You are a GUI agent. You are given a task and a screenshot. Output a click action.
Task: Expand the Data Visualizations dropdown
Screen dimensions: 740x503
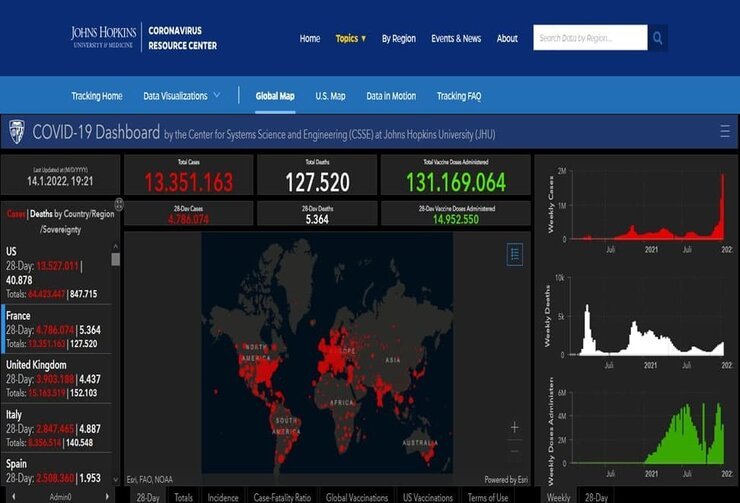click(182, 96)
